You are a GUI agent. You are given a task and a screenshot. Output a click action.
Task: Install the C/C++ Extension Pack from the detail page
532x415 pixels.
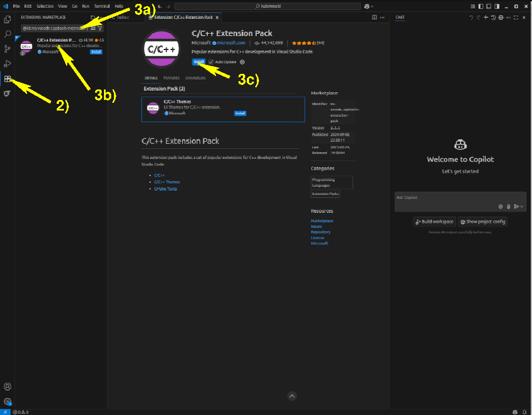198,62
